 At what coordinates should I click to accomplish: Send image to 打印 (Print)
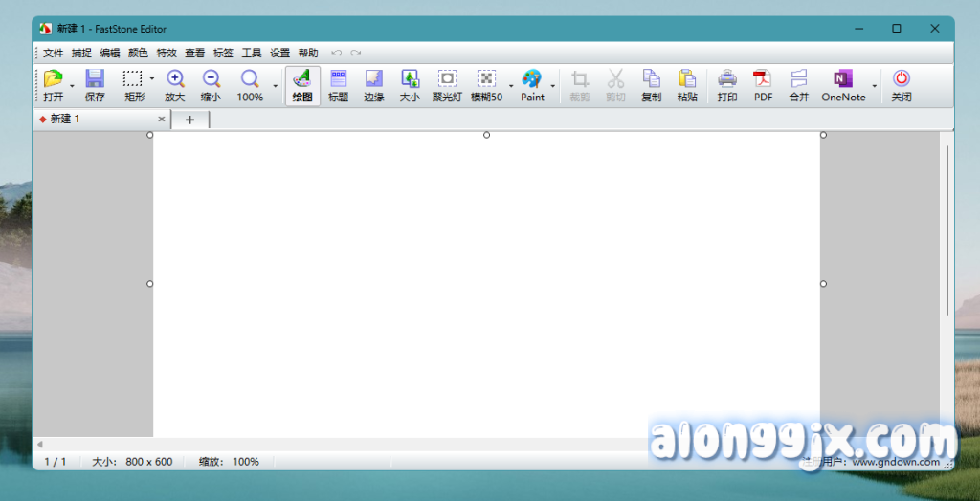[727, 85]
